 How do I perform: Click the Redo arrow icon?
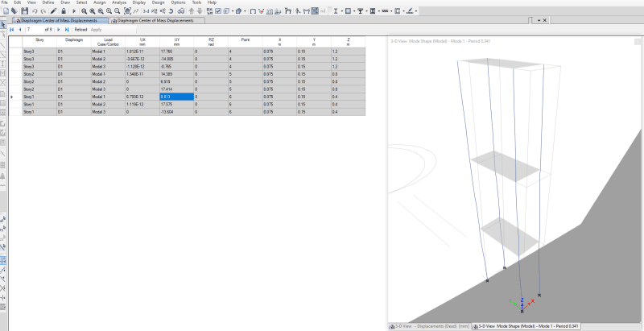[x=43, y=11]
